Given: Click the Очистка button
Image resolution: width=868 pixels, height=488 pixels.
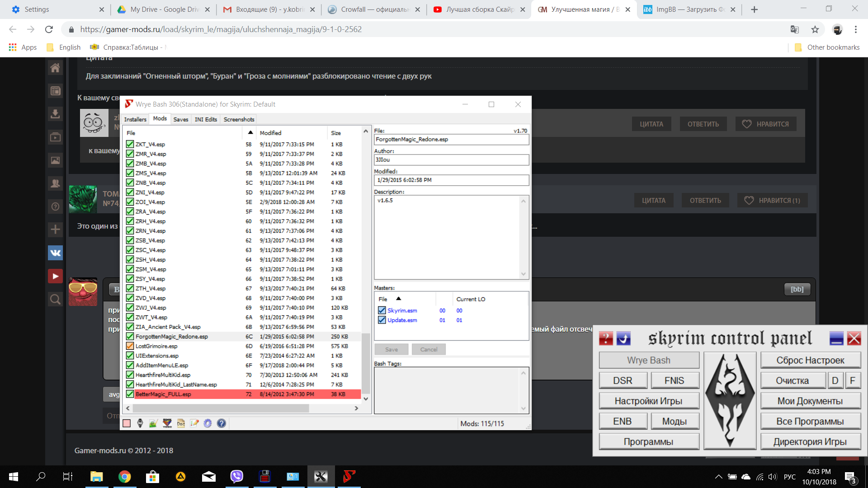Looking at the screenshot, I should coord(793,380).
